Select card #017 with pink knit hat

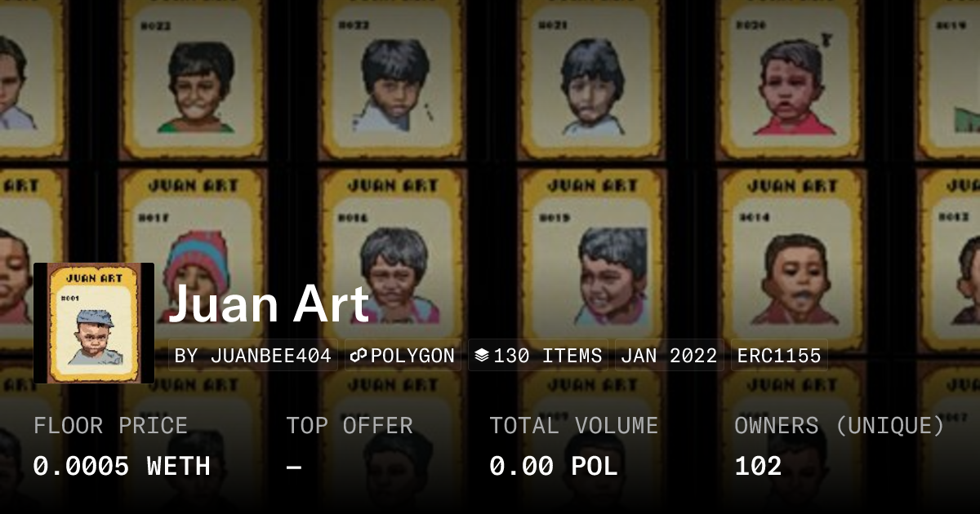click(194, 257)
